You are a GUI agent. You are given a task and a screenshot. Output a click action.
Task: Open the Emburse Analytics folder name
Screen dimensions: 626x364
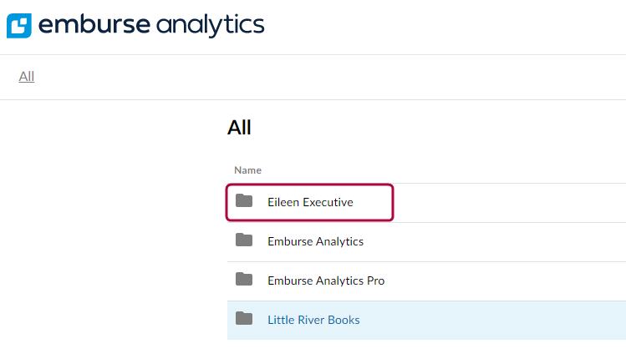tap(315, 241)
